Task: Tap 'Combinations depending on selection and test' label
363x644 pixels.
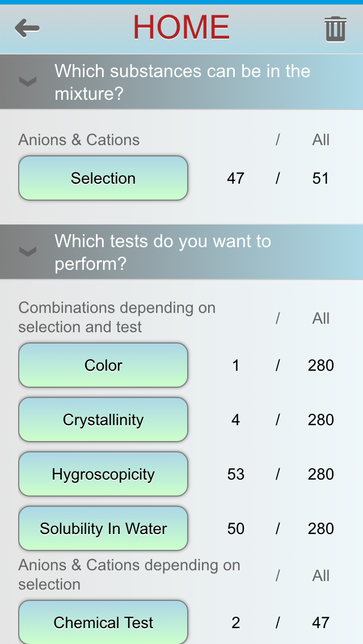Action: (x=117, y=317)
